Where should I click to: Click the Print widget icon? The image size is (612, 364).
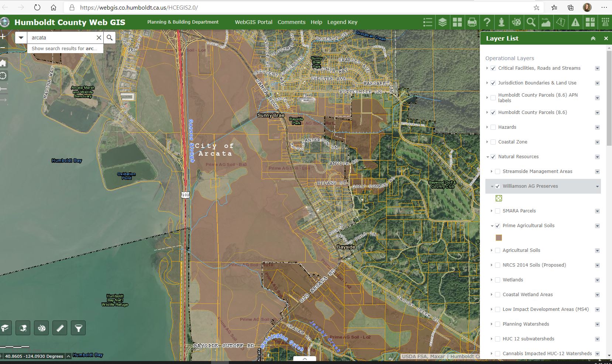tap(472, 22)
